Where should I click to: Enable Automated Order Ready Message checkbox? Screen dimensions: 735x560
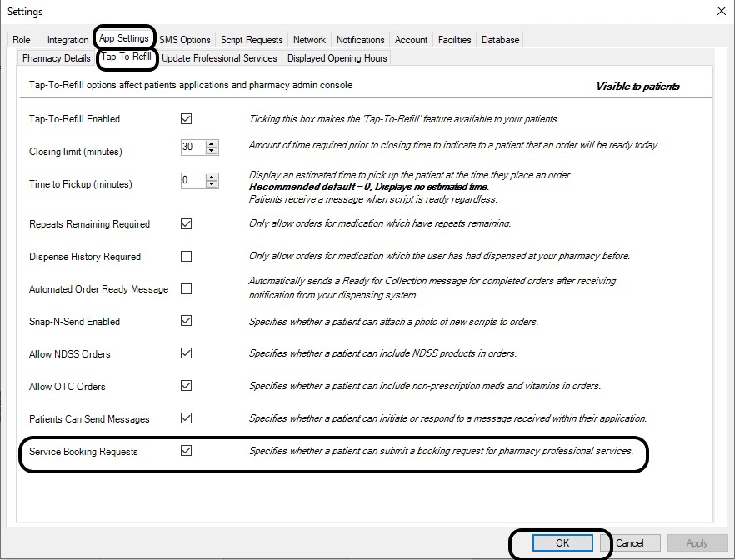click(186, 288)
